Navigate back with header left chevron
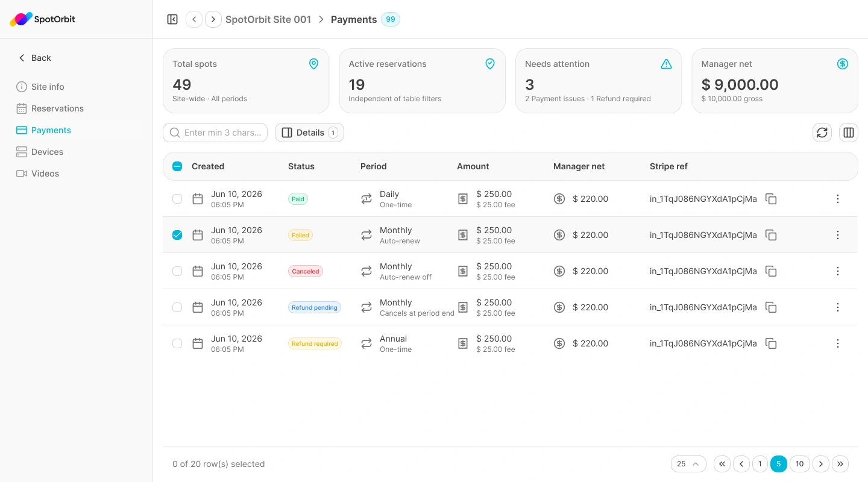 194,19
